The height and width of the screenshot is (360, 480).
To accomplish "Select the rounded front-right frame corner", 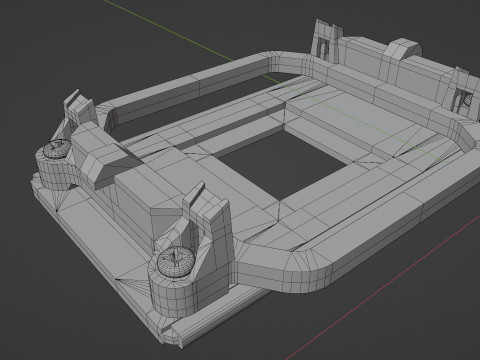I will pyautogui.click(x=312, y=272).
